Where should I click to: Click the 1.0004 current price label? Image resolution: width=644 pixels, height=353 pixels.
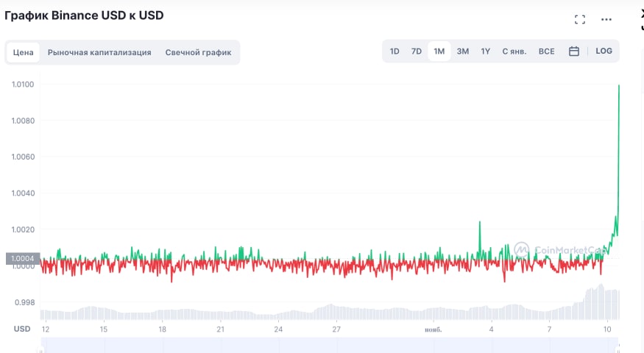pyautogui.click(x=23, y=259)
